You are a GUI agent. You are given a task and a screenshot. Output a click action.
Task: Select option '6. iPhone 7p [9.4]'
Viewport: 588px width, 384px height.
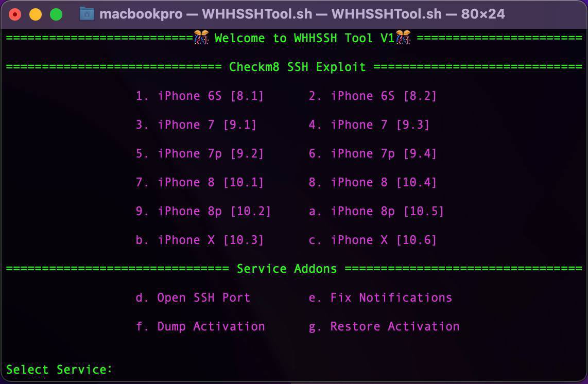[373, 153]
